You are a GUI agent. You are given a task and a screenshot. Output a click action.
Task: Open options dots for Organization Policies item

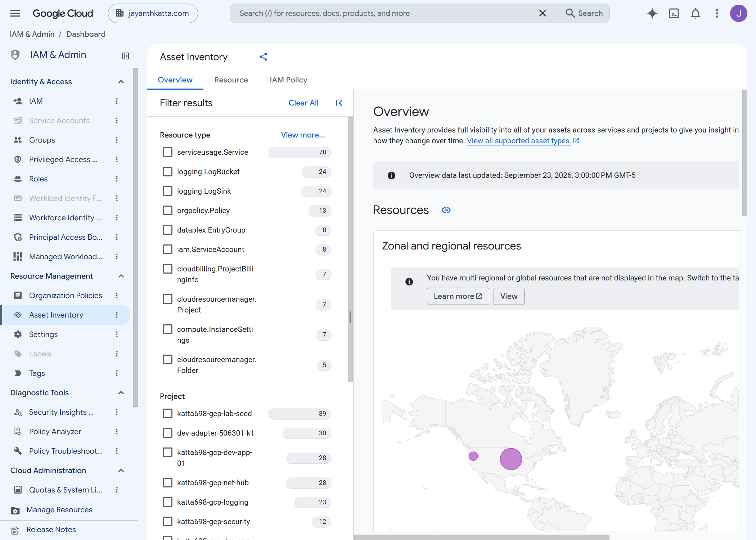coord(117,296)
